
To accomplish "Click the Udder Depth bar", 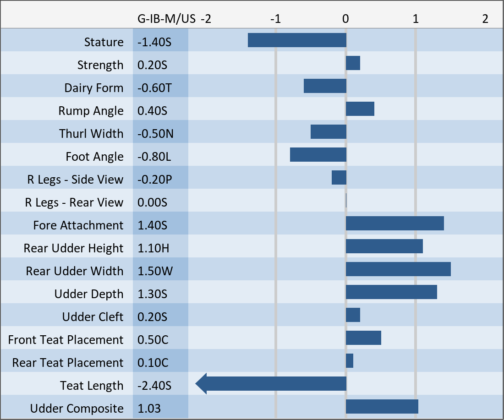I will (391, 292).
